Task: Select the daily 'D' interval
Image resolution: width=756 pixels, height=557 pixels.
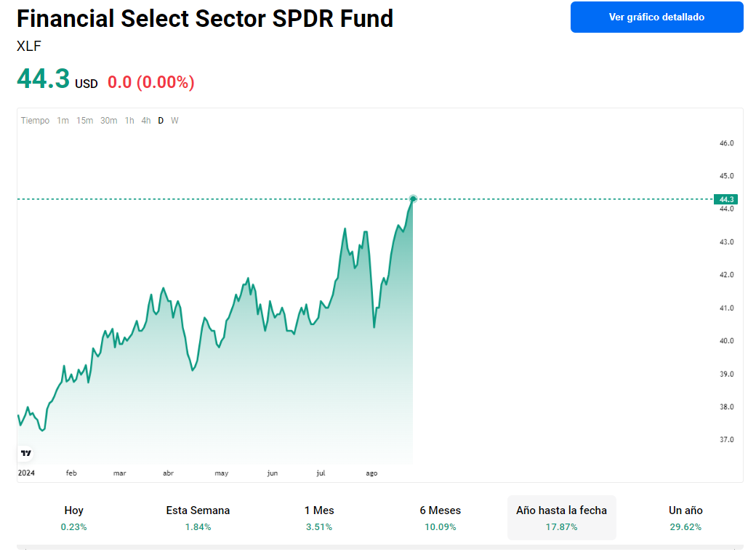Action: (161, 121)
